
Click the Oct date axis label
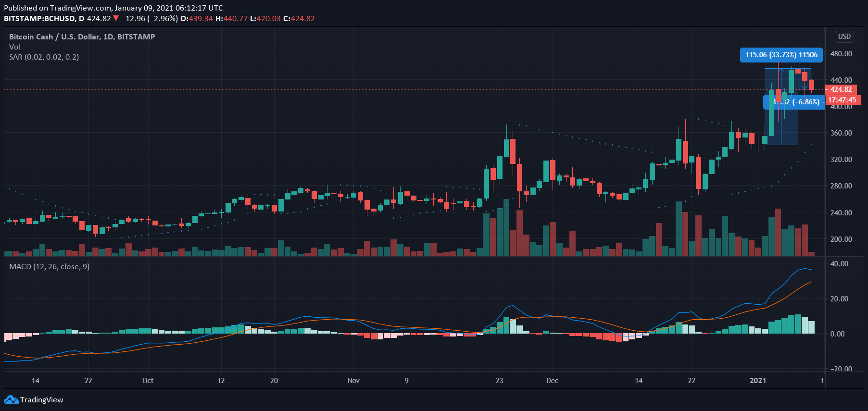[x=148, y=381]
